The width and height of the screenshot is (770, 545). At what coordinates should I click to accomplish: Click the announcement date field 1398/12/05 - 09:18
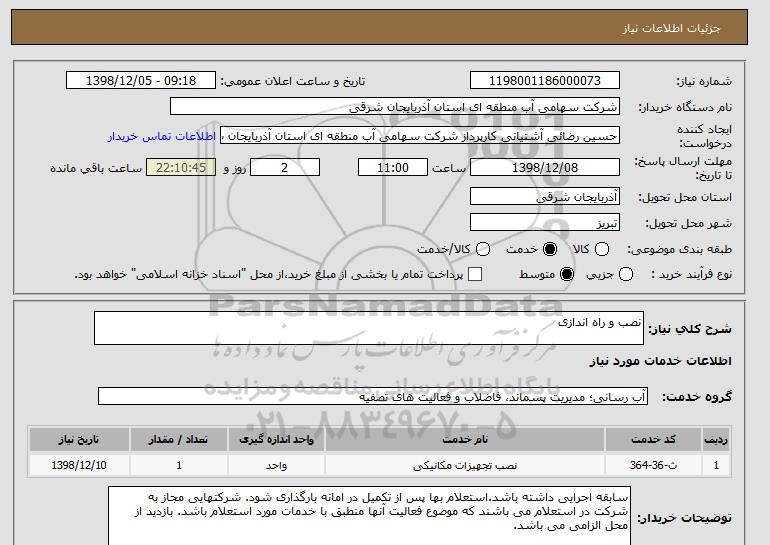(140, 81)
